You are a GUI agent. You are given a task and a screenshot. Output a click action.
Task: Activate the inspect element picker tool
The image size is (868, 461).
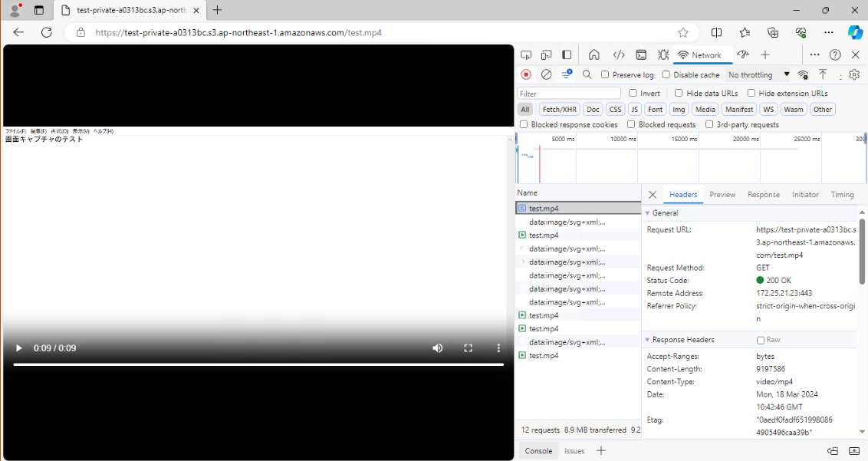coord(526,55)
